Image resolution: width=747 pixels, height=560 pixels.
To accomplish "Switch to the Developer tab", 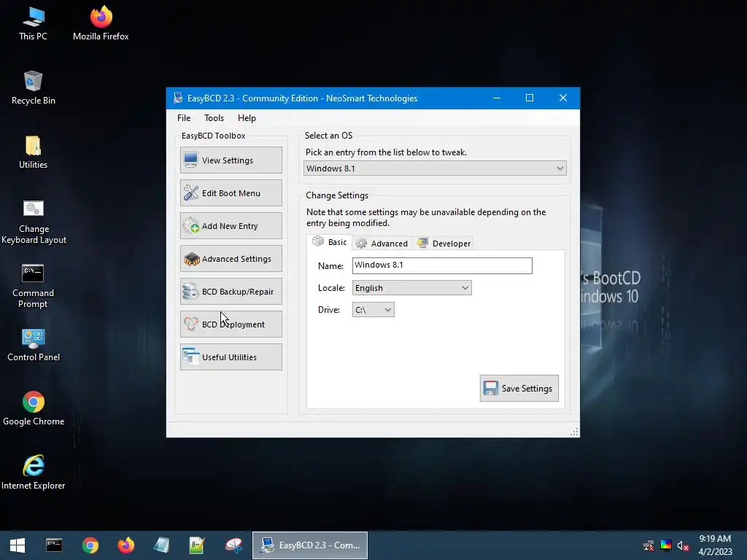I will click(x=444, y=244).
